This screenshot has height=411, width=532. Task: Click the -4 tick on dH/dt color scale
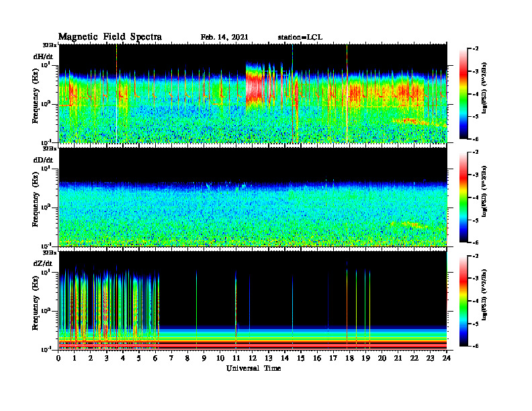475,94
